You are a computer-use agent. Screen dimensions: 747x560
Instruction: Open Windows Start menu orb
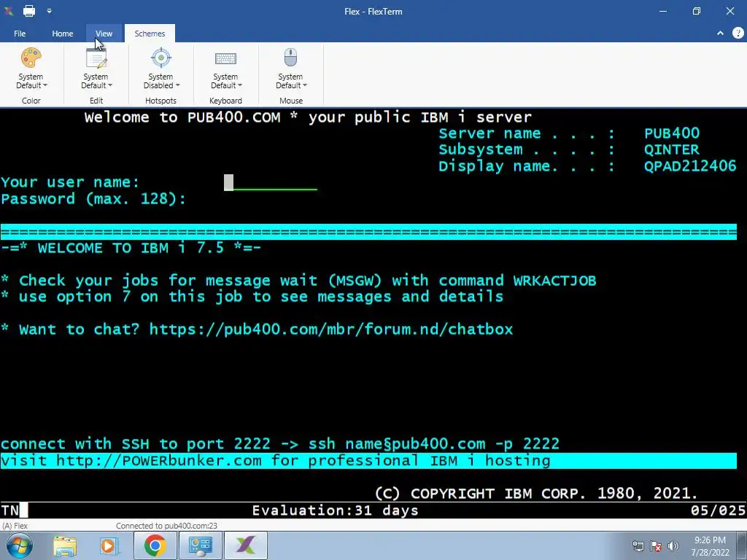tap(20, 545)
